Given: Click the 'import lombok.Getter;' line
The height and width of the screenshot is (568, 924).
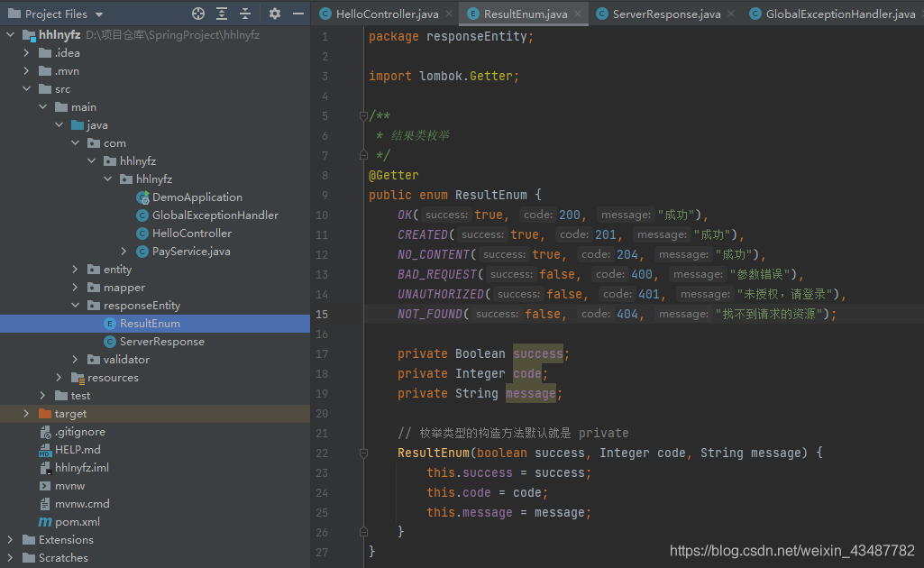Looking at the screenshot, I should coord(444,76).
